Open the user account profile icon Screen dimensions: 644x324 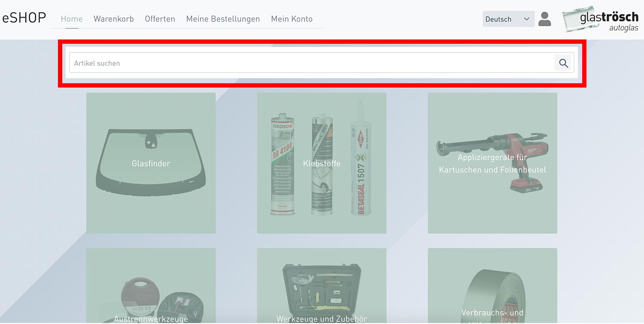(544, 19)
